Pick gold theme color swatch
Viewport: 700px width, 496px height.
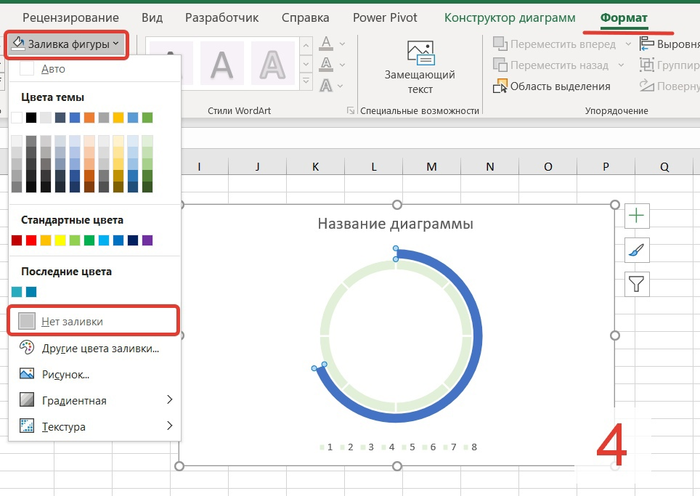[118, 118]
